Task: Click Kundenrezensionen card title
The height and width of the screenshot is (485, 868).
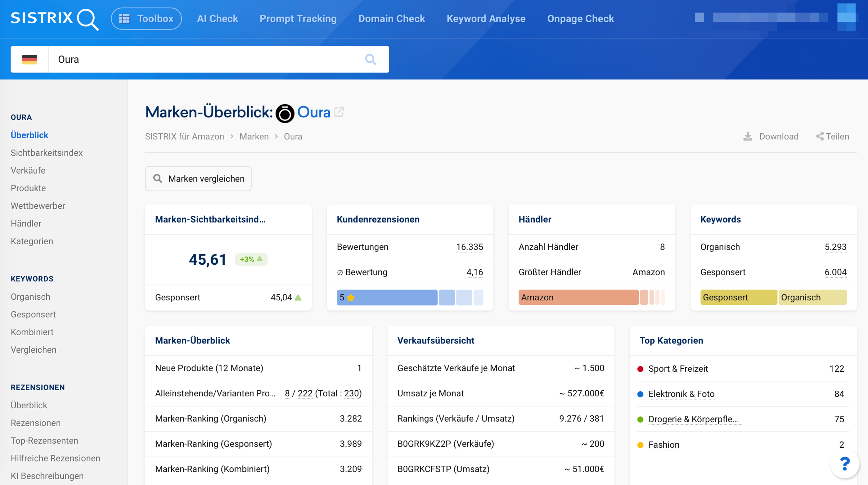Action: click(378, 220)
